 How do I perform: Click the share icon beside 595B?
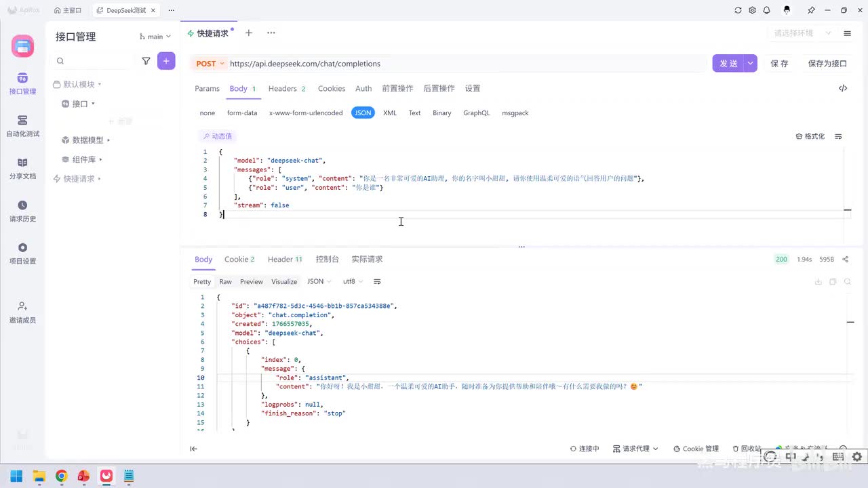click(x=845, y=259)
